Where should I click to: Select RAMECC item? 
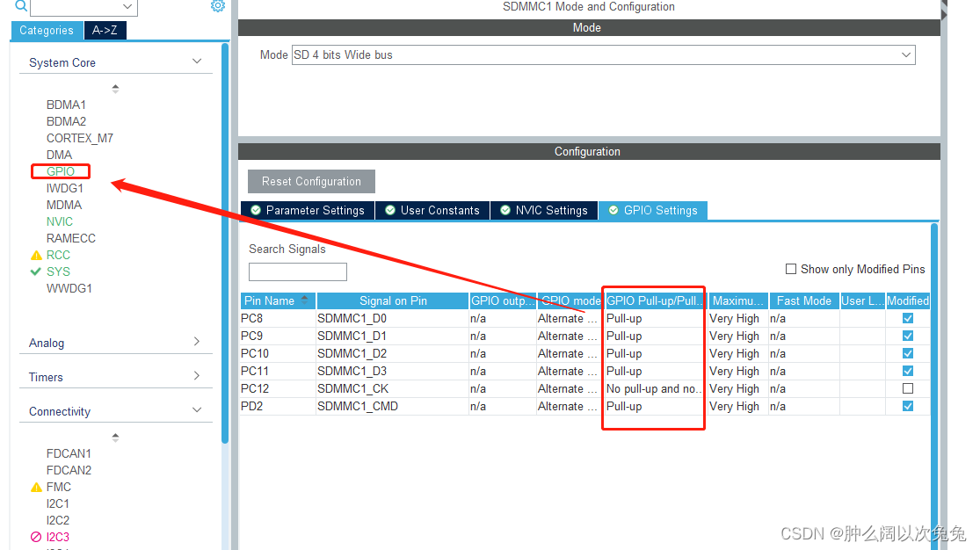pos(71,238)
